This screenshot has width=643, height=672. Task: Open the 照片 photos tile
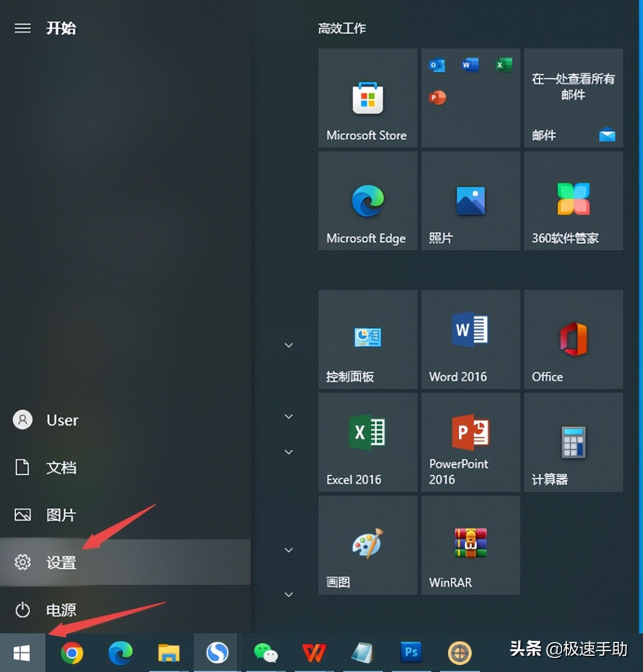tap(470, 201)
